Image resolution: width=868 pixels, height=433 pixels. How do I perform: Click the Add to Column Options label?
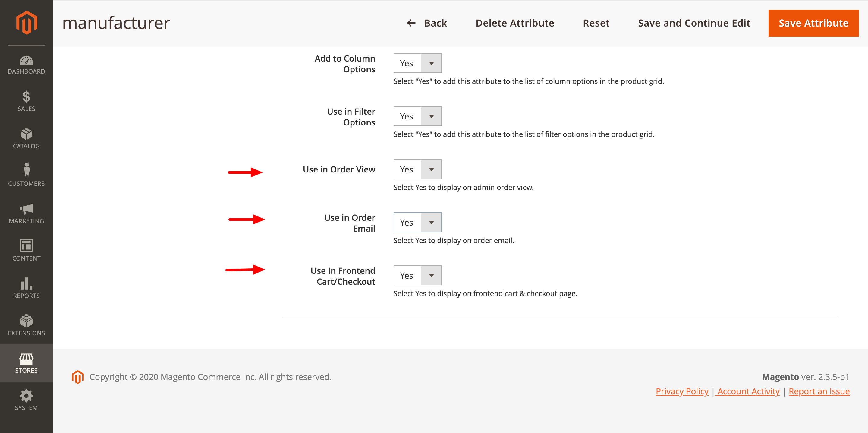pos(345,64)
